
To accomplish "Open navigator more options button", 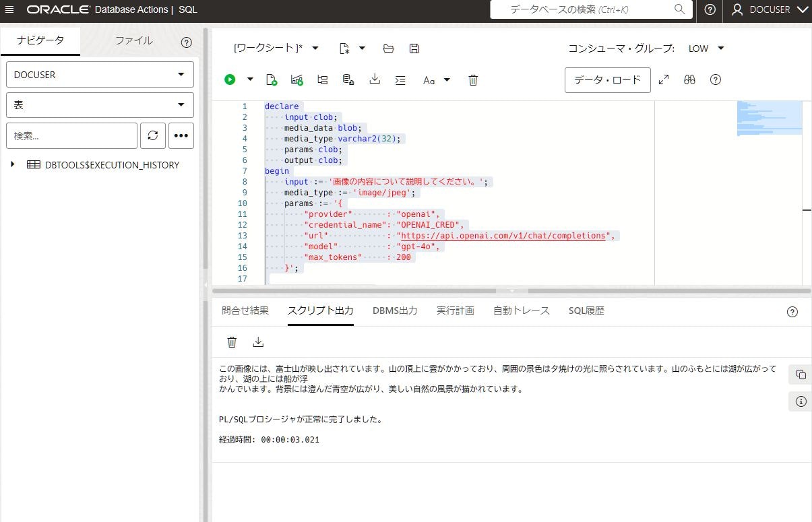I will tap(181, 135).
